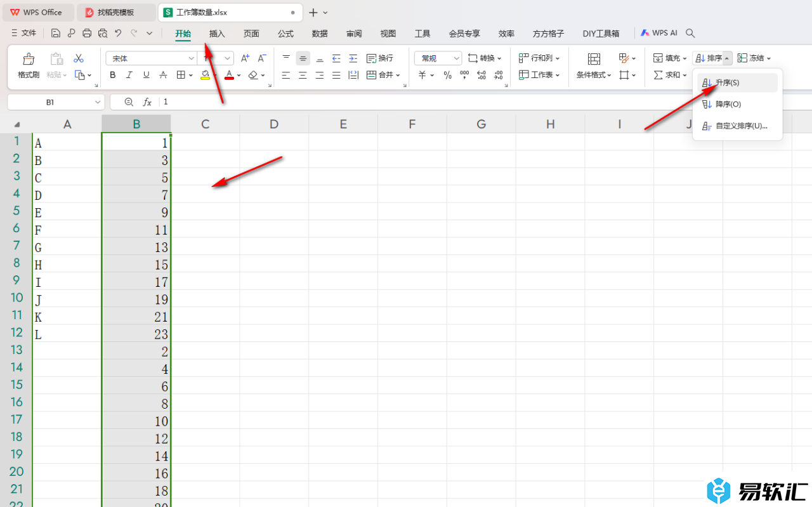Toggle Bold formatting
Viewport: 812px width, 507px height.
113,75
